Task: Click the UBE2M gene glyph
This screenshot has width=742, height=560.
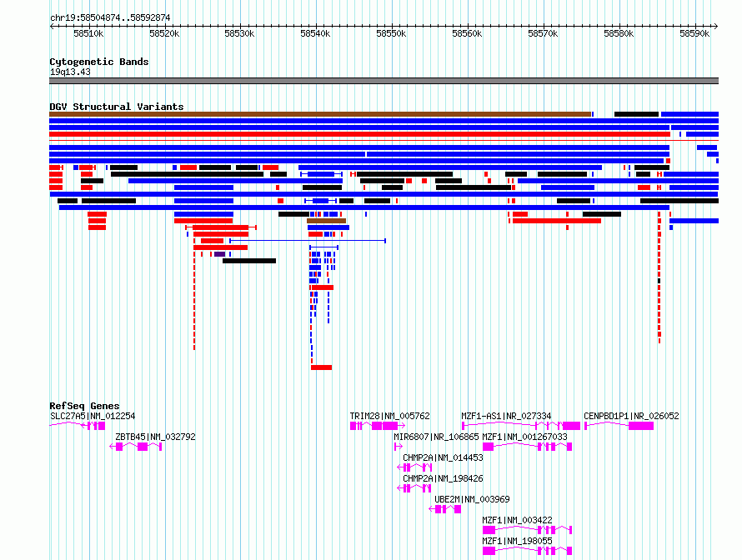Action: point(445,509)
